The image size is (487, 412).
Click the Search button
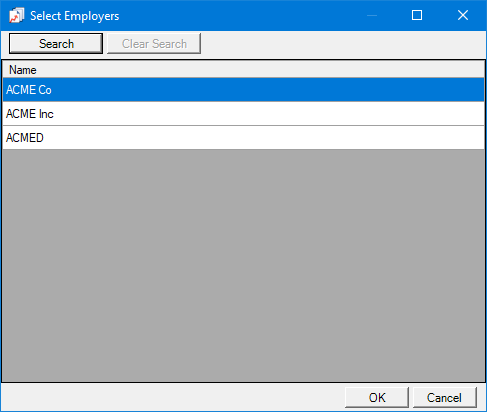click(x=56, y=43)
